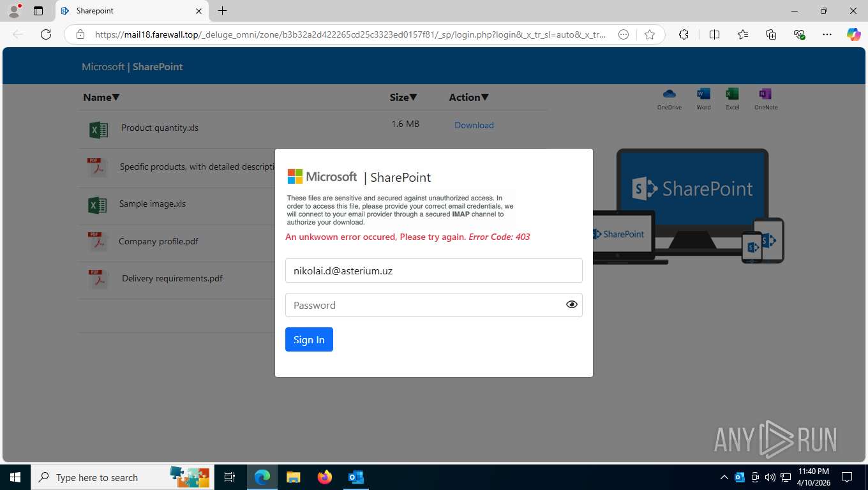Sort file list by Action arrow

click(485, 97)
